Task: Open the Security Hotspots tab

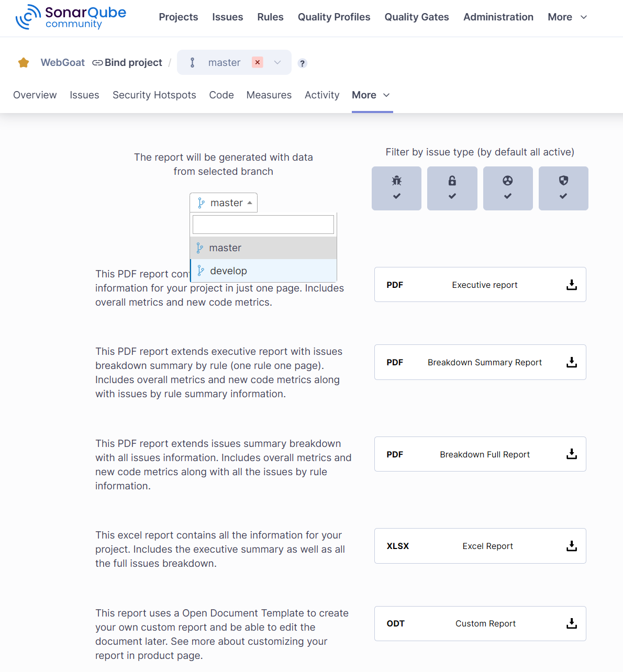Action: pos(154,95)
